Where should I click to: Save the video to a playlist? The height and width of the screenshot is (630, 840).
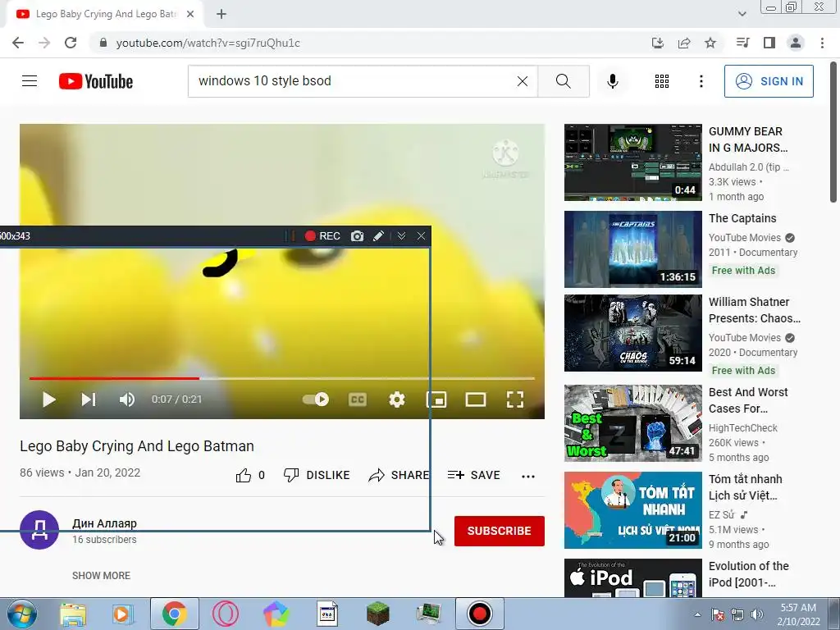point(473,475)
